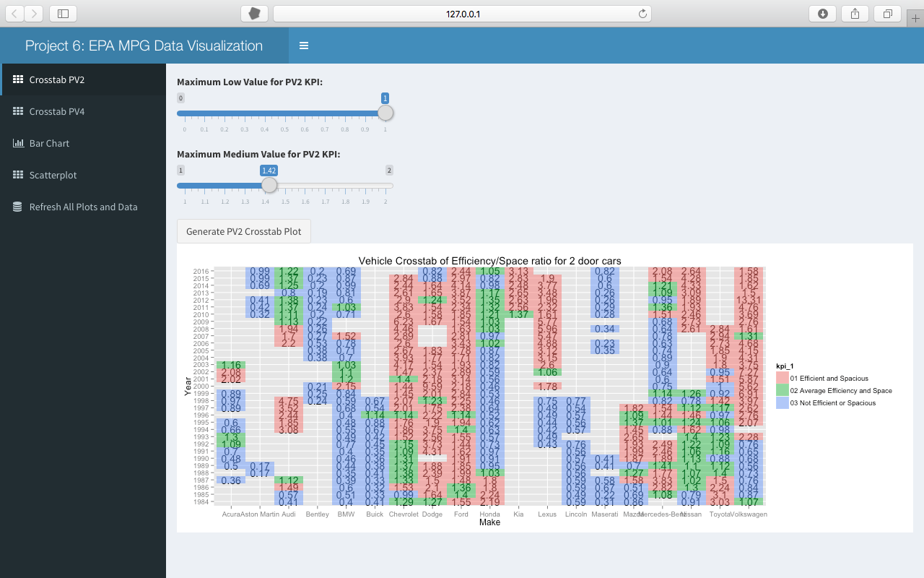Click Maximum Low Value slider handle

pos(385,113)
